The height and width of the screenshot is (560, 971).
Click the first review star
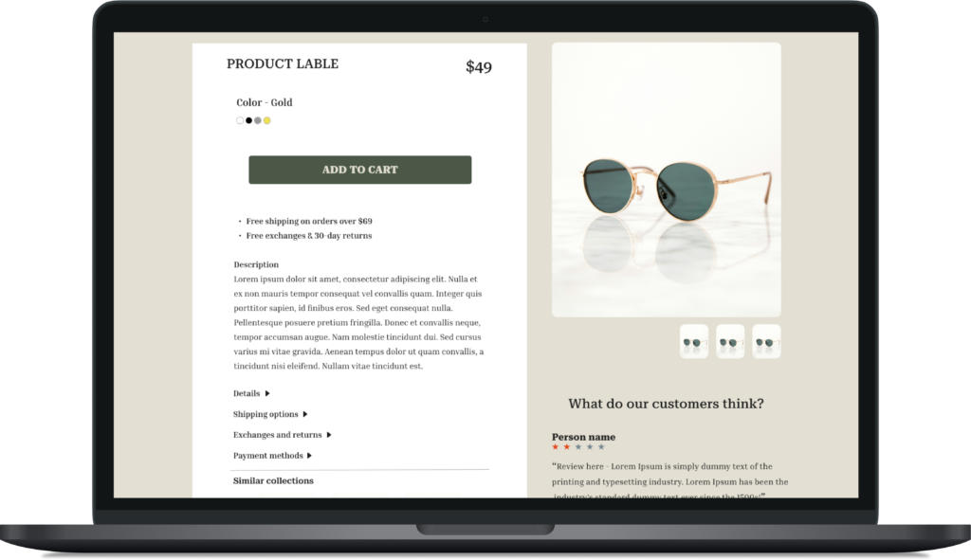click(x=555, y=446)
